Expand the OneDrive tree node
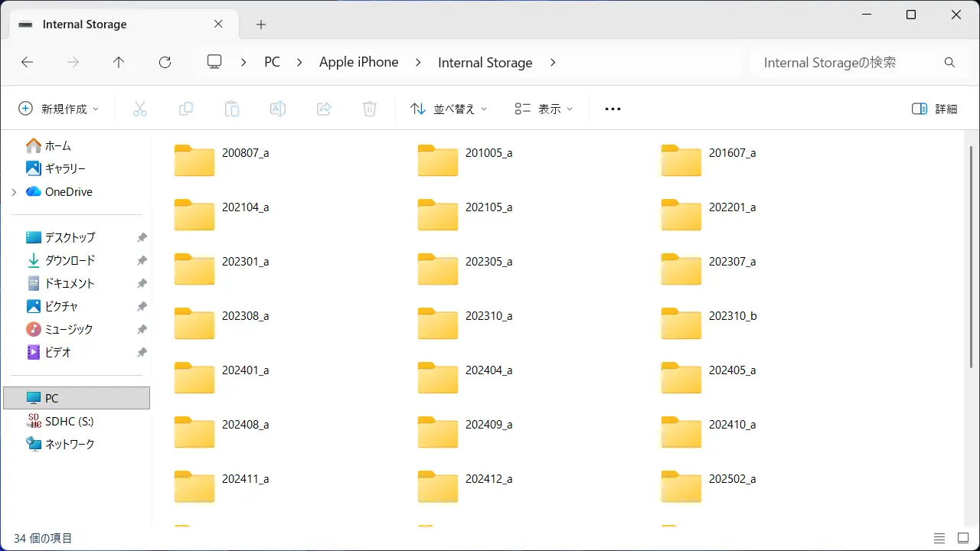The height and width of the screenshot is (551, 980). click(x=14, y=192)
